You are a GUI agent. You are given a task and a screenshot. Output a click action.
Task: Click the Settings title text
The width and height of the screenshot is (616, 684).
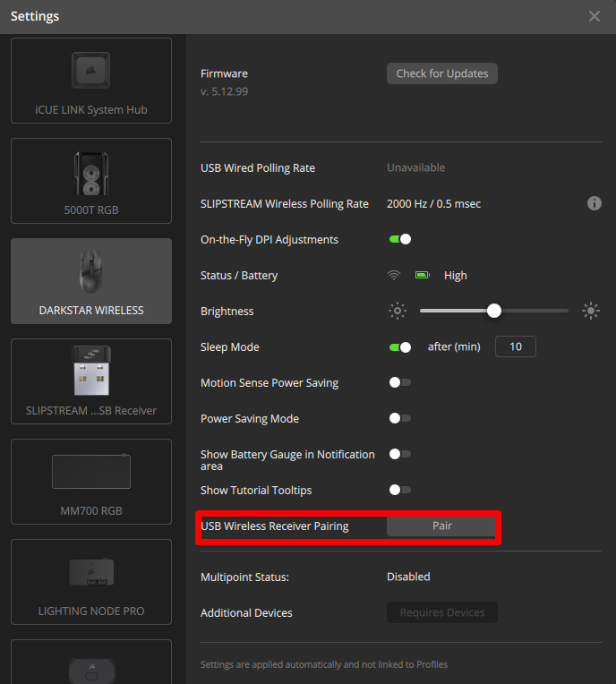[35, 17]
